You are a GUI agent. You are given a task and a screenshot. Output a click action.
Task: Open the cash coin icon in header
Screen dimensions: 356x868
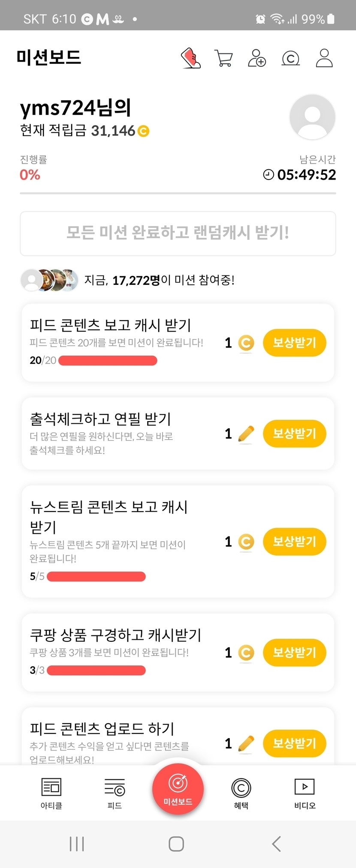point(290,58)
